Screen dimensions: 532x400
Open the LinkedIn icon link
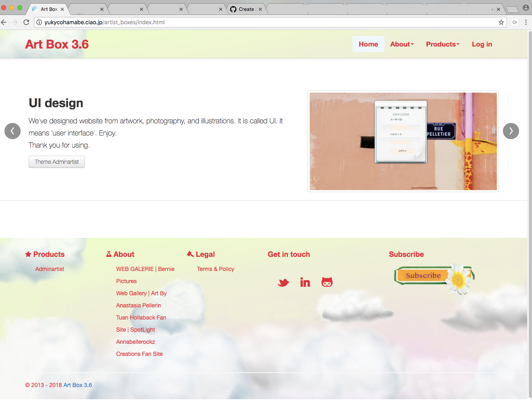pyautogui.click(x=305, y=282)
